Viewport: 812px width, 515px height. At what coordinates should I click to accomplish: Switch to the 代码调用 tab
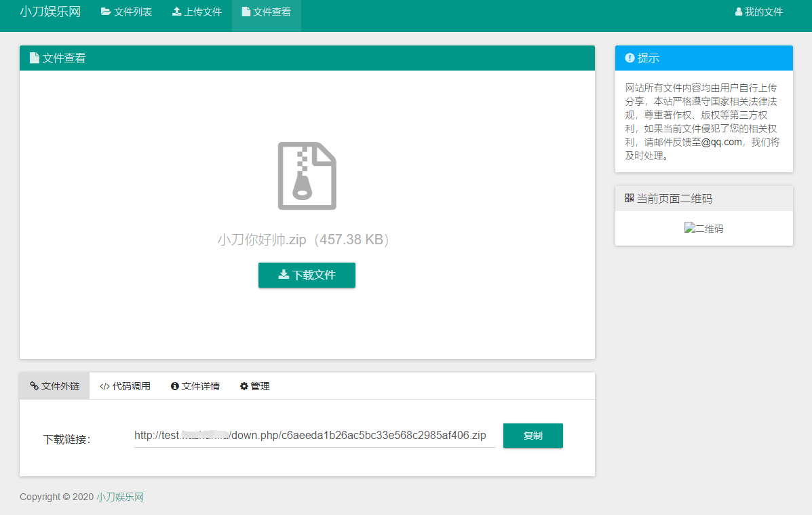(x=125, y=386)
